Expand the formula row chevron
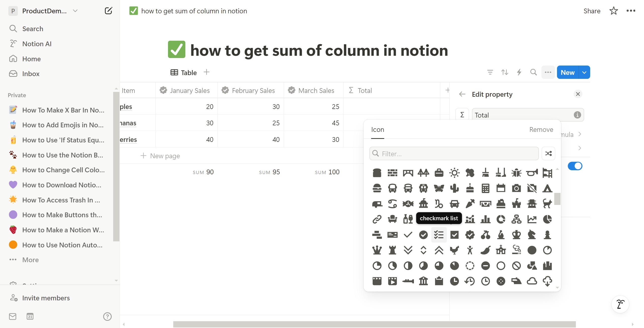Screen dimensions: 644x328 (x=580, y=134)
